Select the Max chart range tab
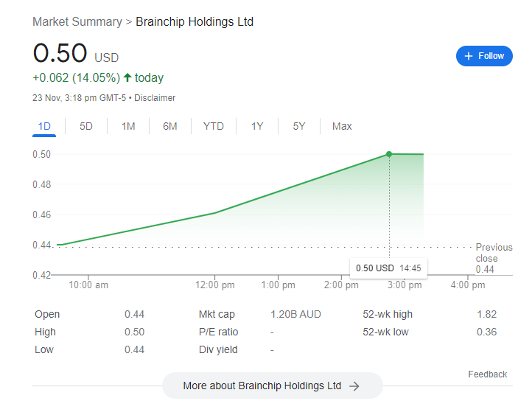 pyautogui.click(x=342, y=126)
